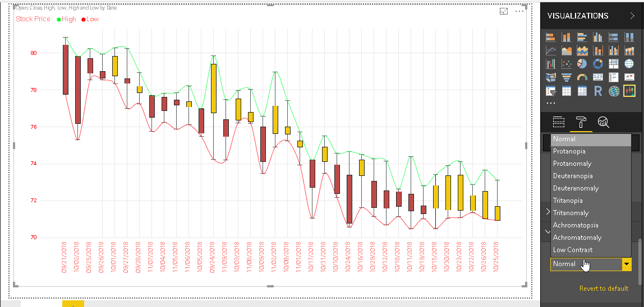The height and width of the screenshot is (307, 644).
Task: Select the candlestick custom visual icon
Action: click(x=629, y=91)
